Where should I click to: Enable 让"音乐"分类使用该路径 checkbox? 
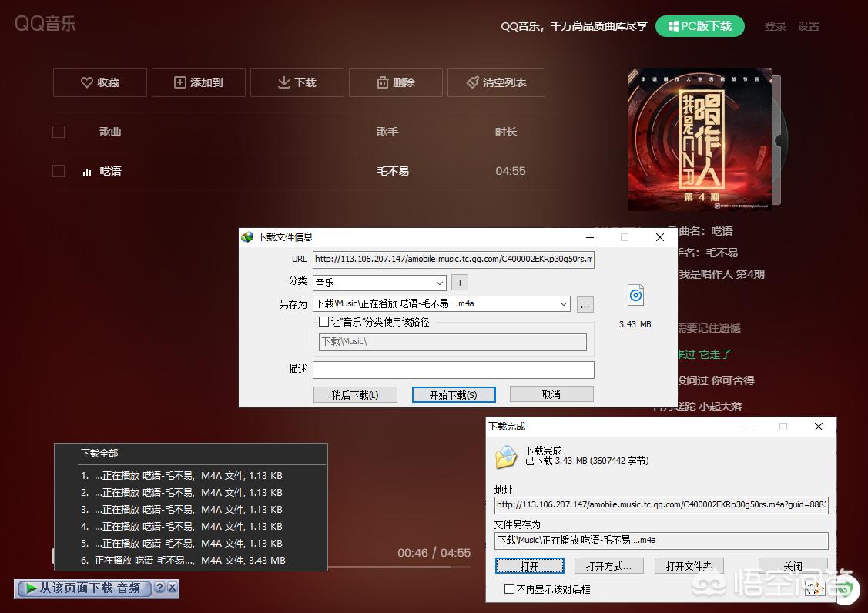(323, 322)
